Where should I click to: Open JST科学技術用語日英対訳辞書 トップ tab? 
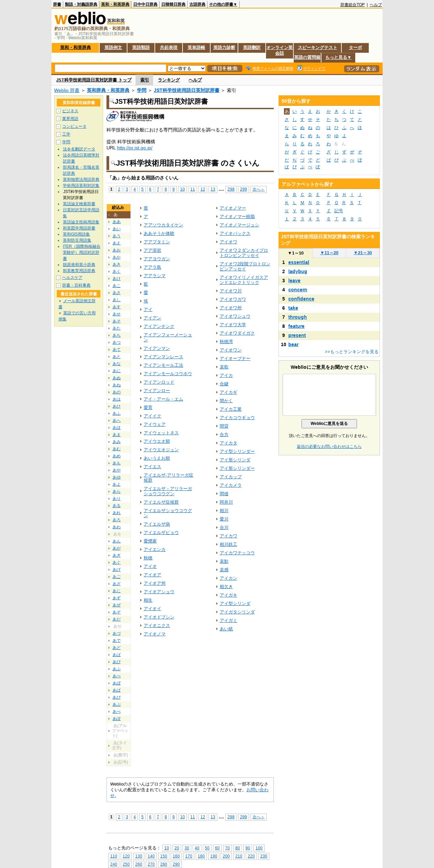click(x=94, y=80)
